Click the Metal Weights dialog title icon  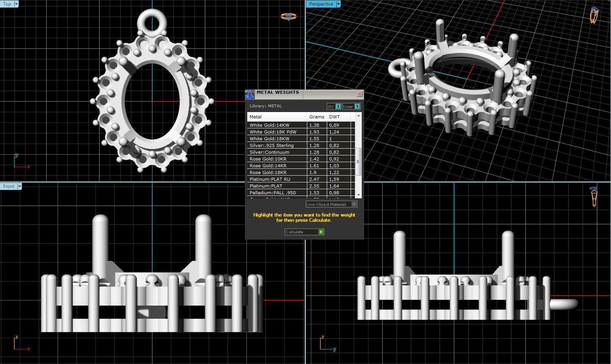249,94
